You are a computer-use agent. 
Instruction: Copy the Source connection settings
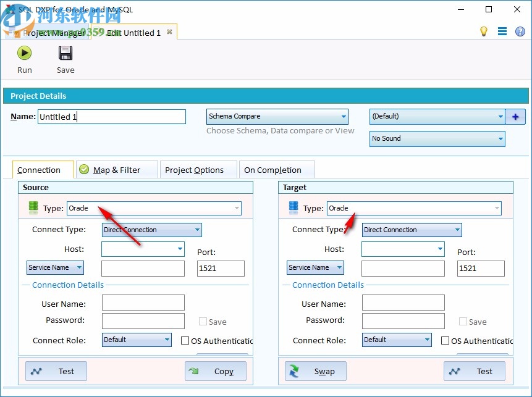tap(215, 370)
